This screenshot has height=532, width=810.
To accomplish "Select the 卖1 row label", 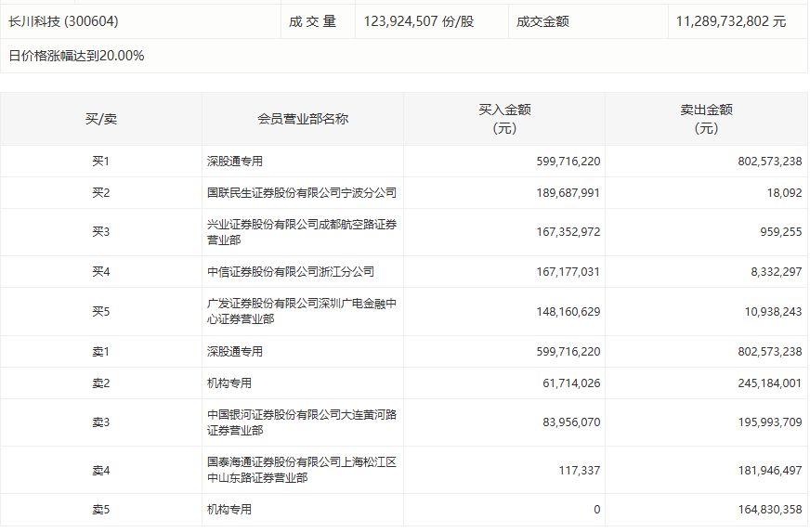I will click(x=101, y=352).
